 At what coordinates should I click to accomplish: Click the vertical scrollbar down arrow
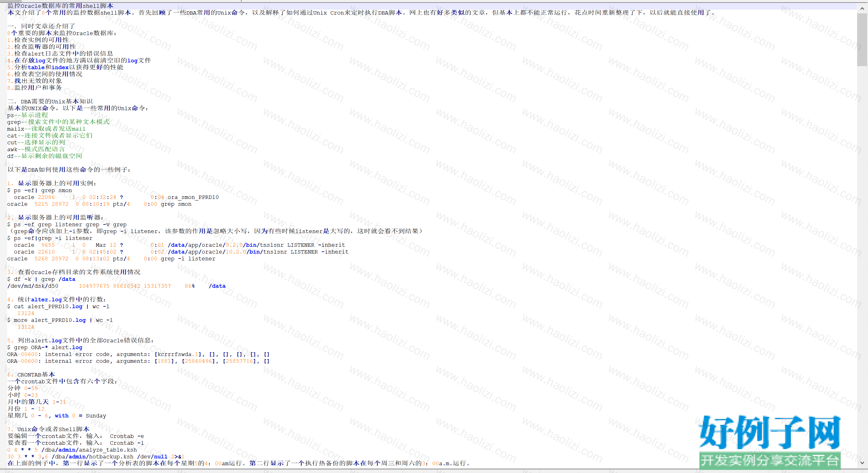[x=862, y=463]
